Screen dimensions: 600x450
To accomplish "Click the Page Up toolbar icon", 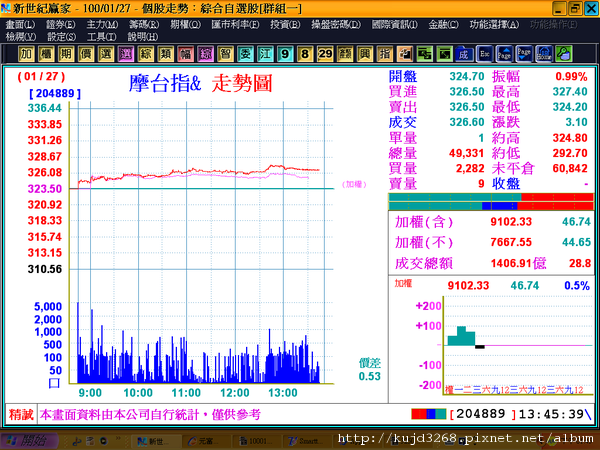I will (x=504, y=54).
